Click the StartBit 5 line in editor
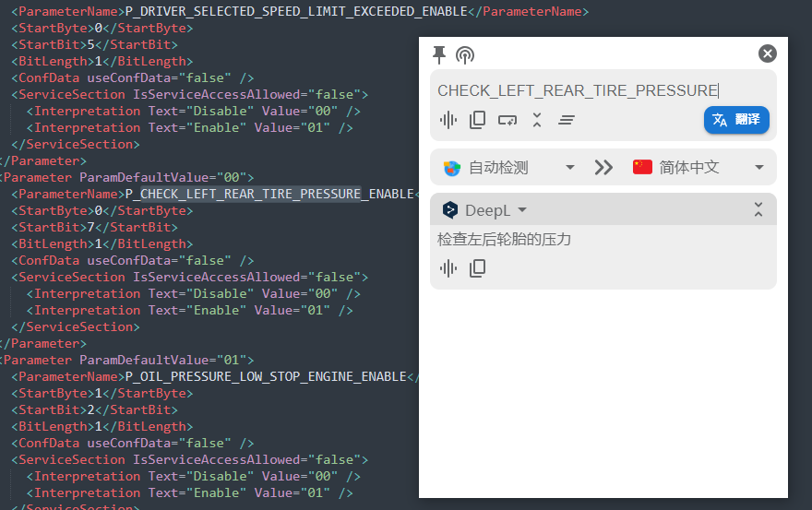 [x=94, y=44]
